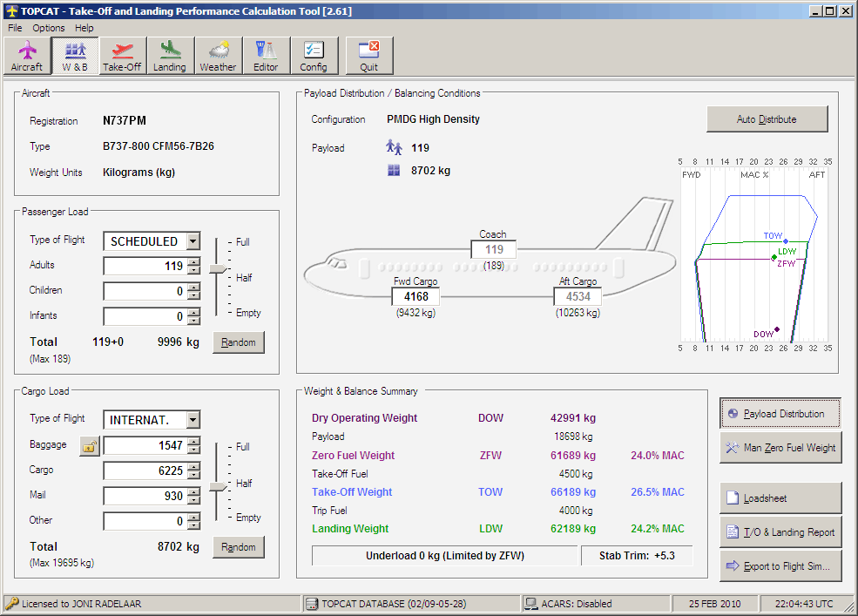Click the Man Zero Fuel Weight button
This screenshot has height=616, width=858.
pyautogui.click(x=780, y=448)
